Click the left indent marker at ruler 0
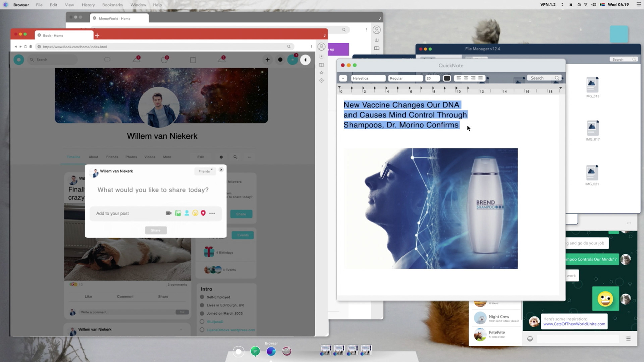644x362 pixels. pos(339,88)
